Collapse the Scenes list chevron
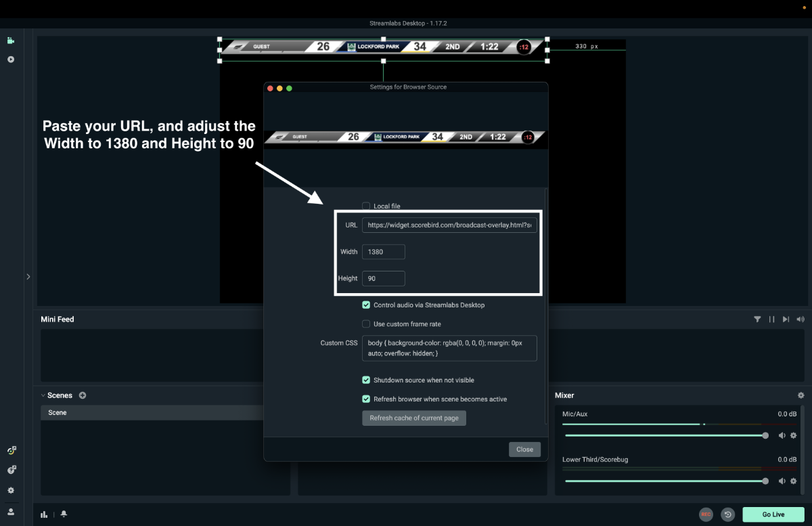This screenshot has width=812, height=526. point(43,395)
